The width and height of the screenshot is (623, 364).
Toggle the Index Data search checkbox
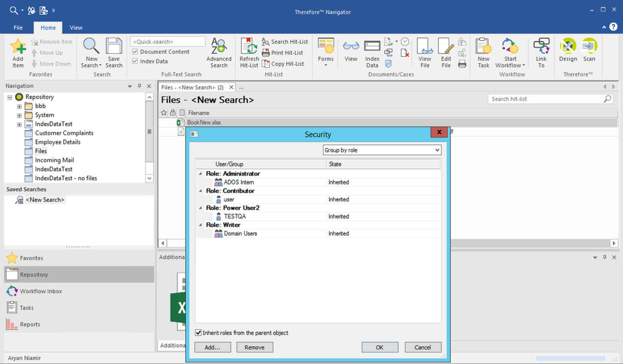[x=135, y=61]
